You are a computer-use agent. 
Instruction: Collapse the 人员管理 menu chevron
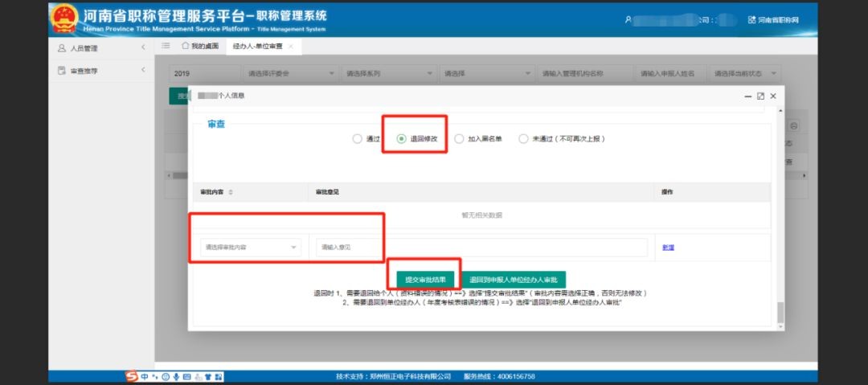[x=143, y=47]
